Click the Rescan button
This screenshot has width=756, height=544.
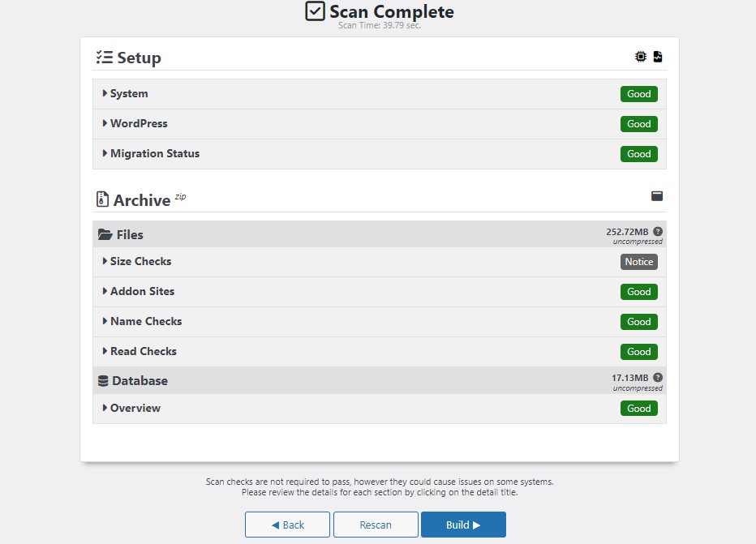click(376, 525)
